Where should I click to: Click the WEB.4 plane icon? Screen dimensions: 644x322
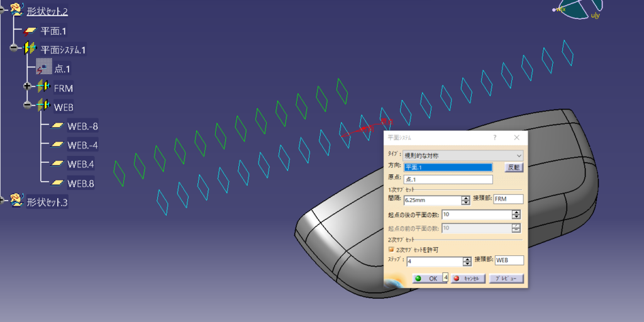(57, 164)
